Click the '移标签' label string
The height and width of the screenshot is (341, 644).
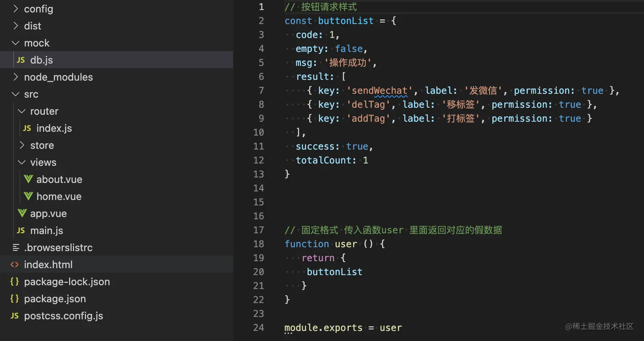[461, 105]
